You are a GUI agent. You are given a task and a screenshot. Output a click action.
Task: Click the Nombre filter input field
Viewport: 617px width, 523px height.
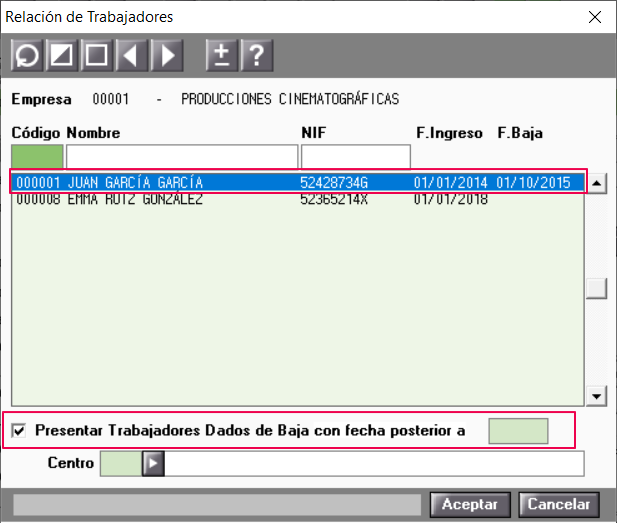(x=182, y=156)
